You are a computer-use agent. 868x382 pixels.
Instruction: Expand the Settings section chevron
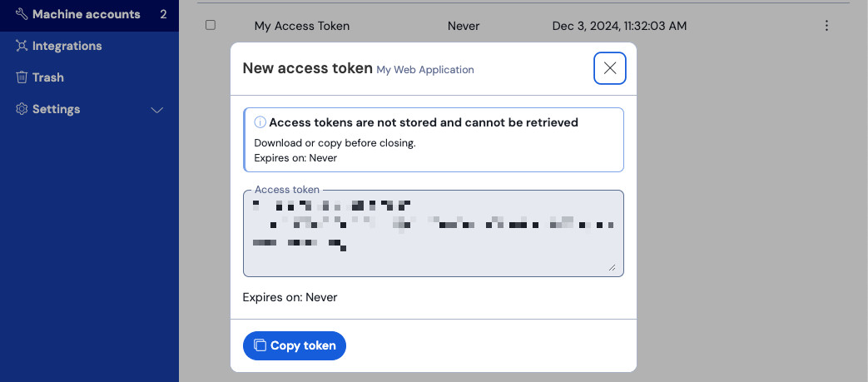point(156,110)
